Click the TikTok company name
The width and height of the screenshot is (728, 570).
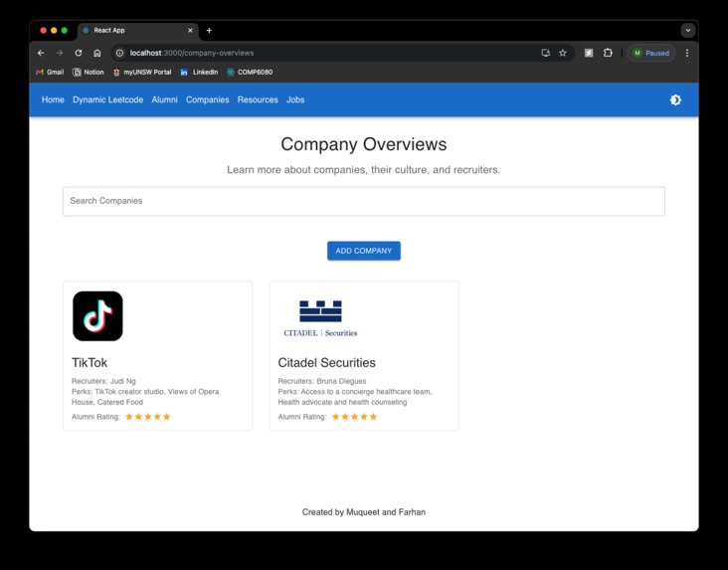[90, 363]
